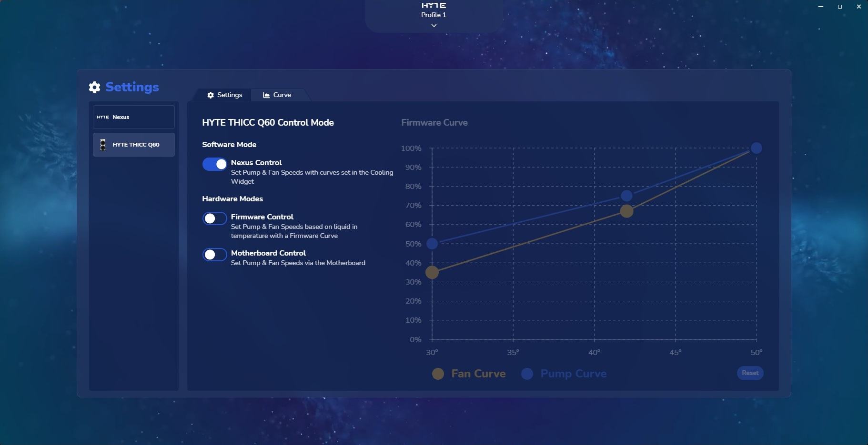
Task: Click the Reset button under the chart
Action: (750, 373)
